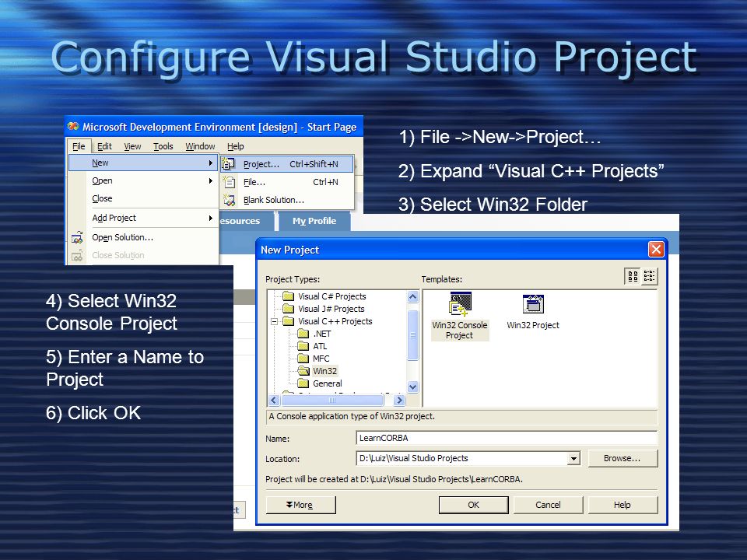Click the Visual Studio icon in title bar
This screenshot has width=747, height=560.
pos(73,127)
